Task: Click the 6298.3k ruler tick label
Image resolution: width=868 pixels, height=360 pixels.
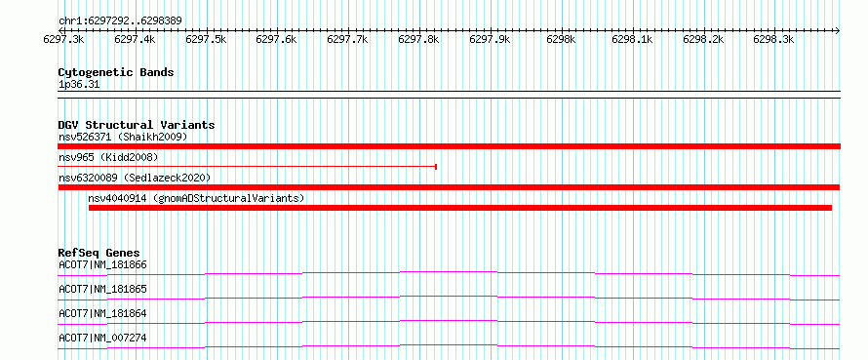Action: click(774, 39)
